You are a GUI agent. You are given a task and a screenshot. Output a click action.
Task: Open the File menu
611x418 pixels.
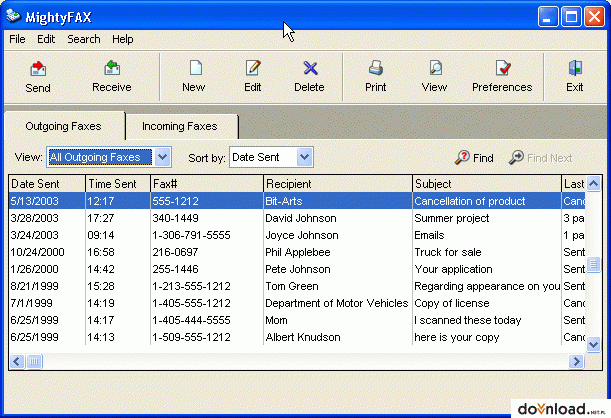click(x=17, y=39)
